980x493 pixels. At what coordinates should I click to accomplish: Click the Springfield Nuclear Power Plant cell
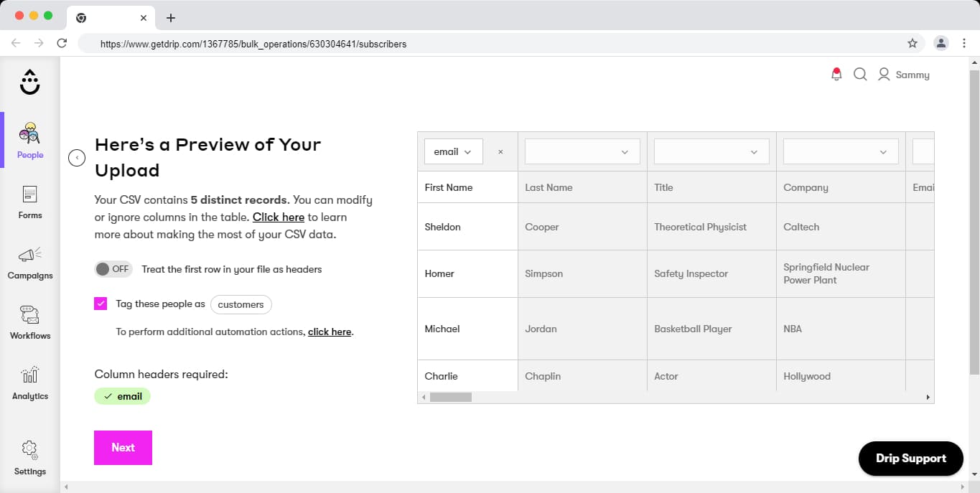click(x=841, y=273)
